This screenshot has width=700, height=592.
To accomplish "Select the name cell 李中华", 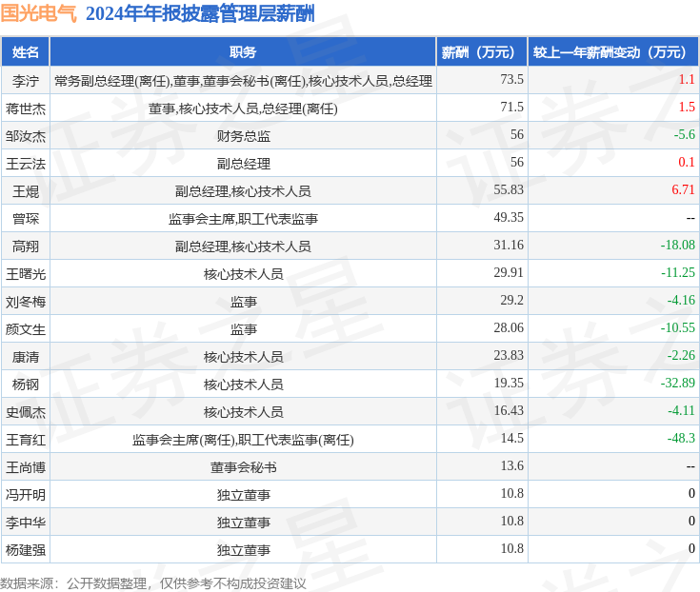I will coord(26,523).
